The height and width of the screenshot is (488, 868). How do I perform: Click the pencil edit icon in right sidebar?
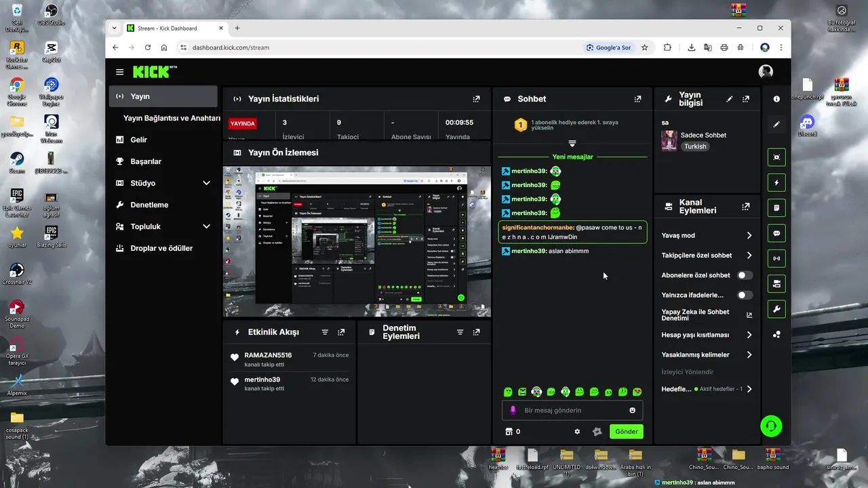776,125
